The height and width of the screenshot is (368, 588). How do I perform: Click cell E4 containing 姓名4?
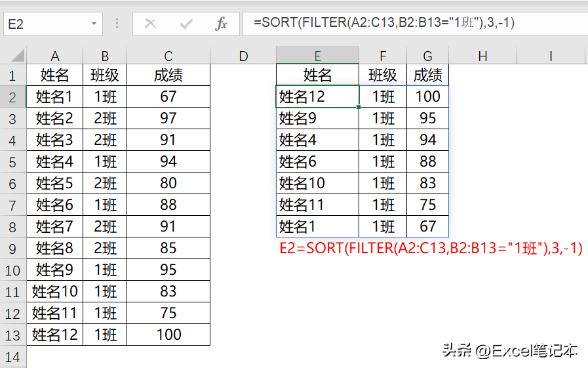click(x=318, y=140)
